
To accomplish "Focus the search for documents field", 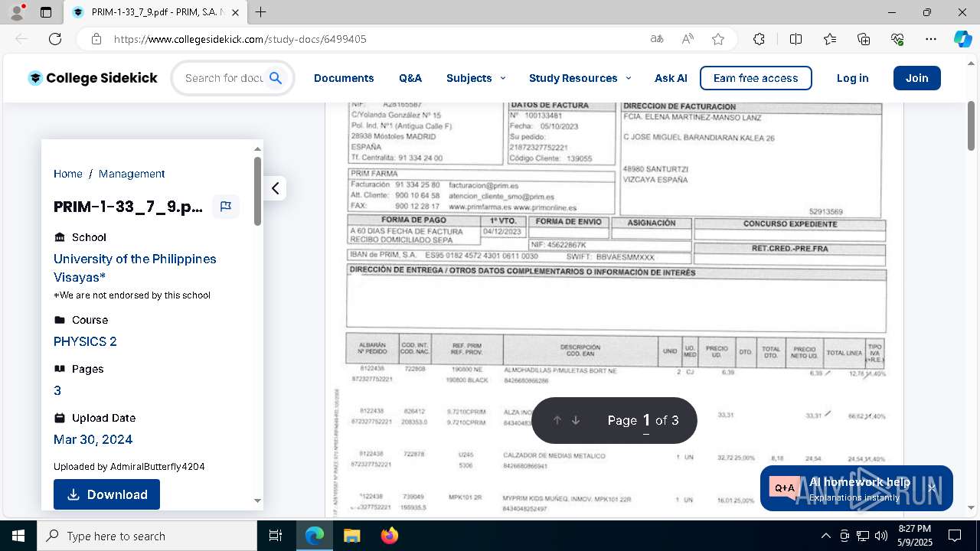I will [224, 78].
